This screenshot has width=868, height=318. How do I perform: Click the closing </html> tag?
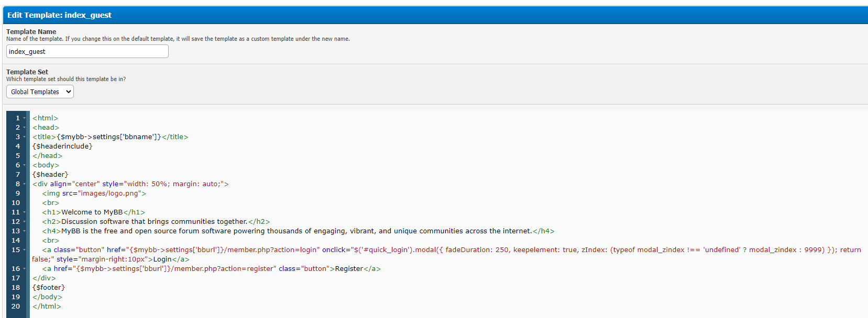(x=47, y=306)
